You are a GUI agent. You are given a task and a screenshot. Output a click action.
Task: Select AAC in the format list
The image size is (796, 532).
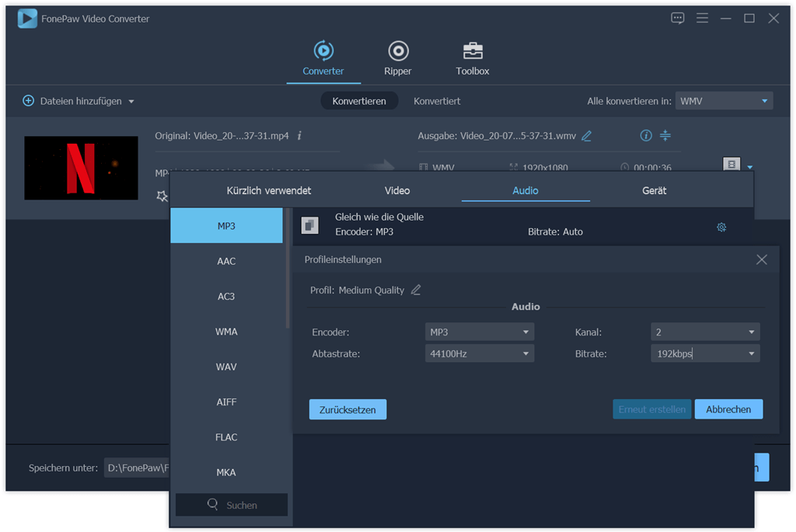click(226, 261)
